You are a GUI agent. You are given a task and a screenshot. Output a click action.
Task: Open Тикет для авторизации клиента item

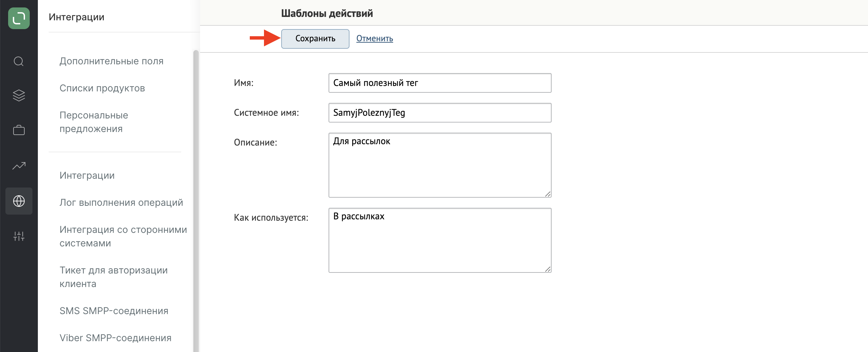click(114, 277)
